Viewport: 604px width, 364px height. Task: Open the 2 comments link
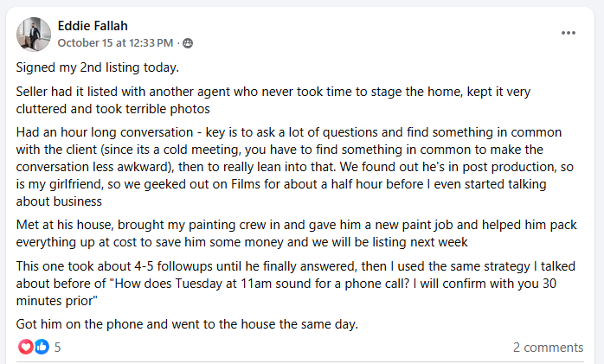(x=548, y=348)
